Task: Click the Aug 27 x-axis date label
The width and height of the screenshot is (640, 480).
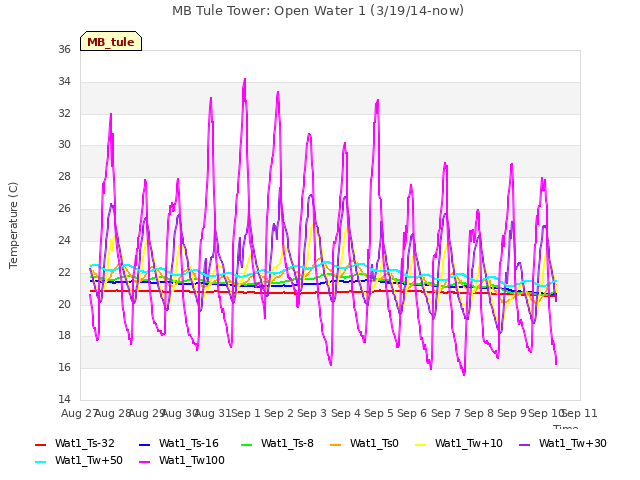Action: point(79,413)
